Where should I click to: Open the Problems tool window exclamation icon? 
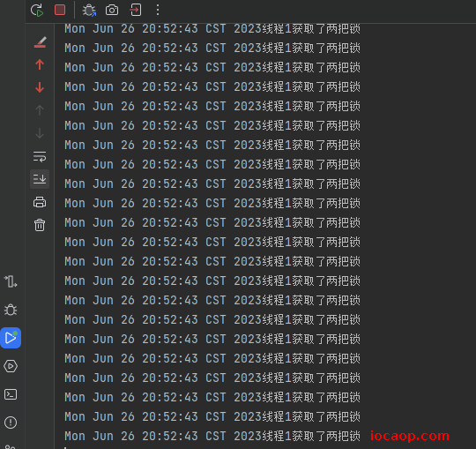point(11,423)
